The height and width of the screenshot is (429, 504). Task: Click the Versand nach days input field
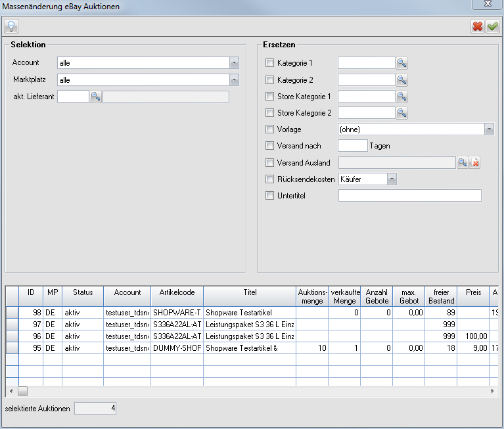click(x=353, y=146)
